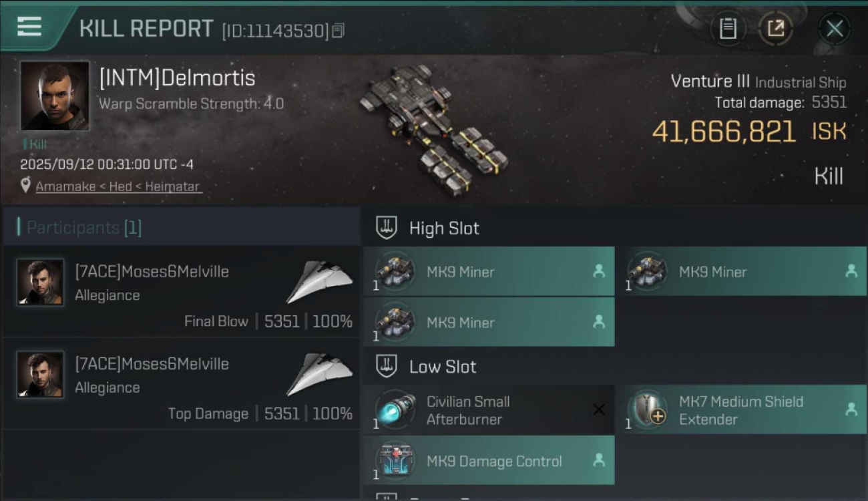Click the clipboard report icon
Image resolution: width=868 pixels, height=501 pixels.
[x=728, y=28]
